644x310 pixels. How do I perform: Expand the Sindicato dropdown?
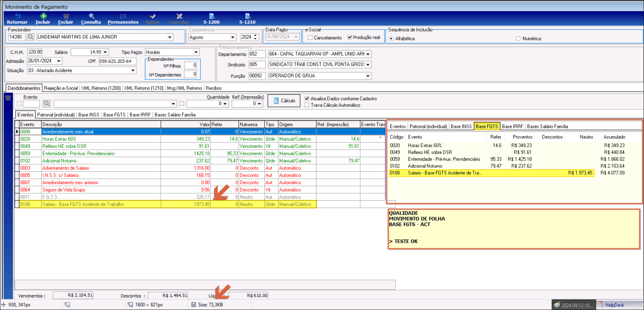click(x=368, y=65)
